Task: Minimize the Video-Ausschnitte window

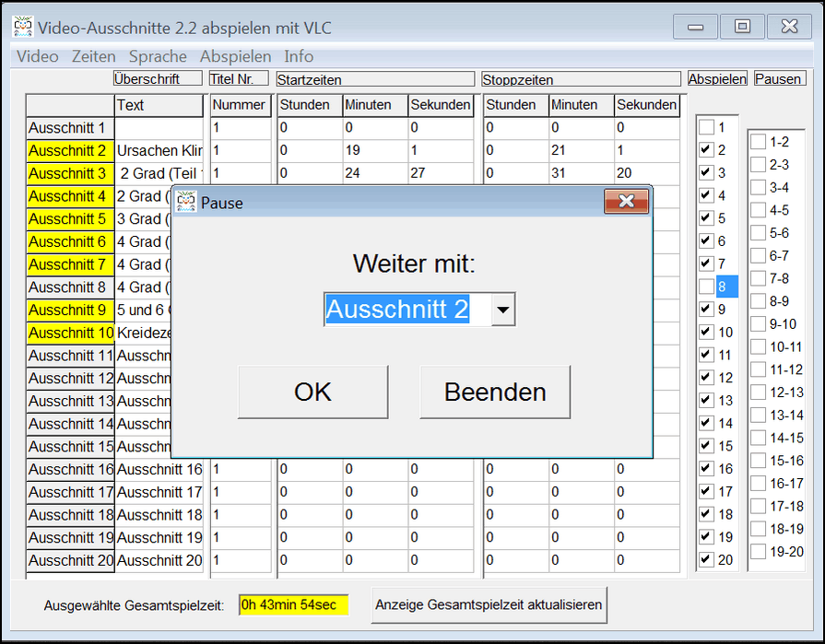Action: tap(696, 27)
